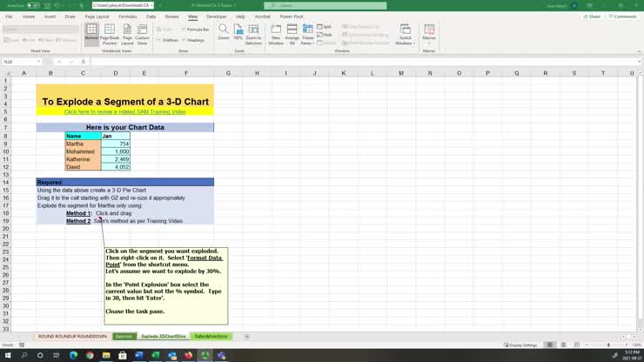Open the Formulas ribbon tab
Viewport: 644px width, 362px height.
pyautogui.click(x=127, y=17)
